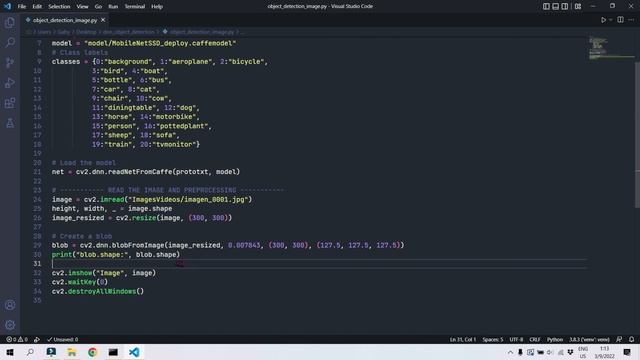The height and width of the screenshot is (360, 640).
Task: Open the terminal app in taskbar
Action: click(x=113, y=352)
